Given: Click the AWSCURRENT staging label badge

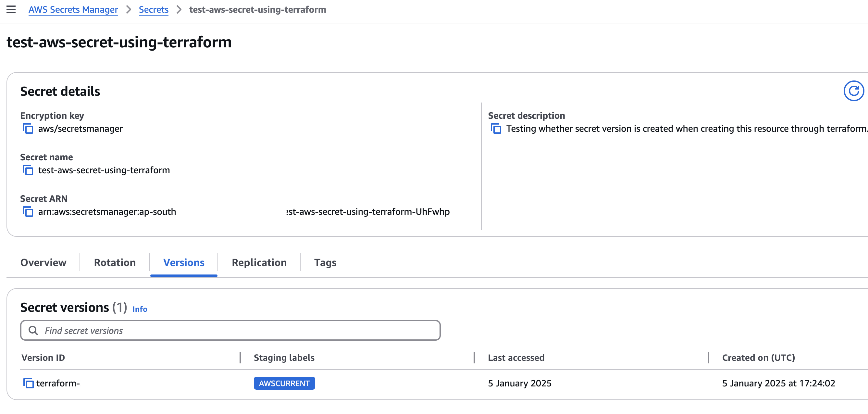Looking at the screenshot, I should pyautogui.click(x=284, y=384).
